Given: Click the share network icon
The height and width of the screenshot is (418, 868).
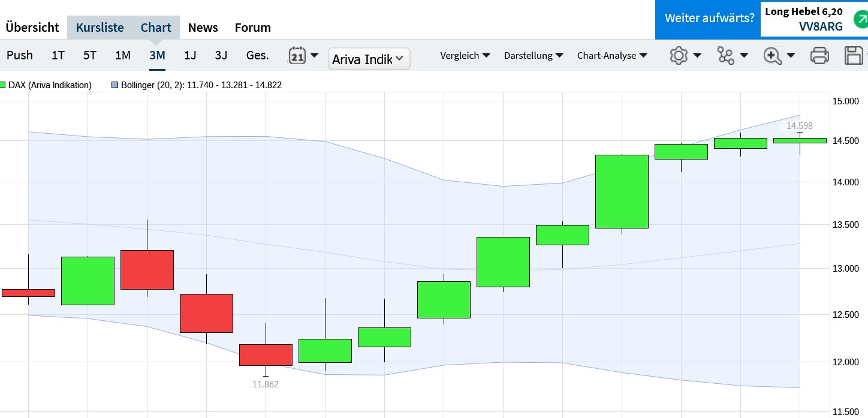Looking at the screenshot, I should pos(725,56).
